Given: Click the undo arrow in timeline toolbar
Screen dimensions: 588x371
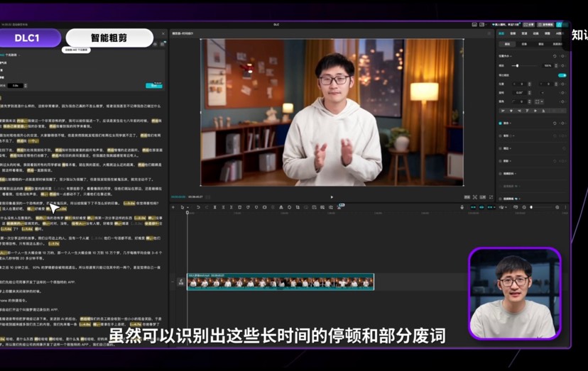Looking at the screenshot, I should [x=198, y=207].
